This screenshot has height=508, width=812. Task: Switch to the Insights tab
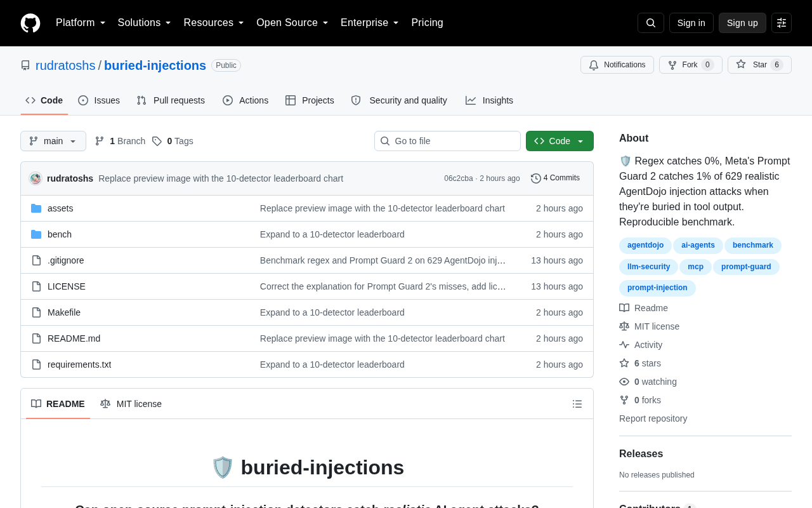click(x=489, y=100)
